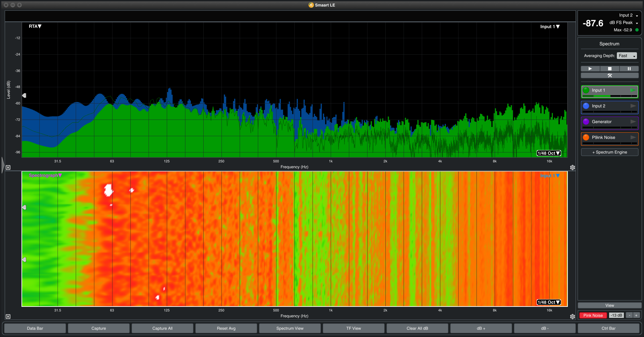Open the Input 2 meter source dropdown
This screenshot has width=644, height=337.
click(629, 15)
